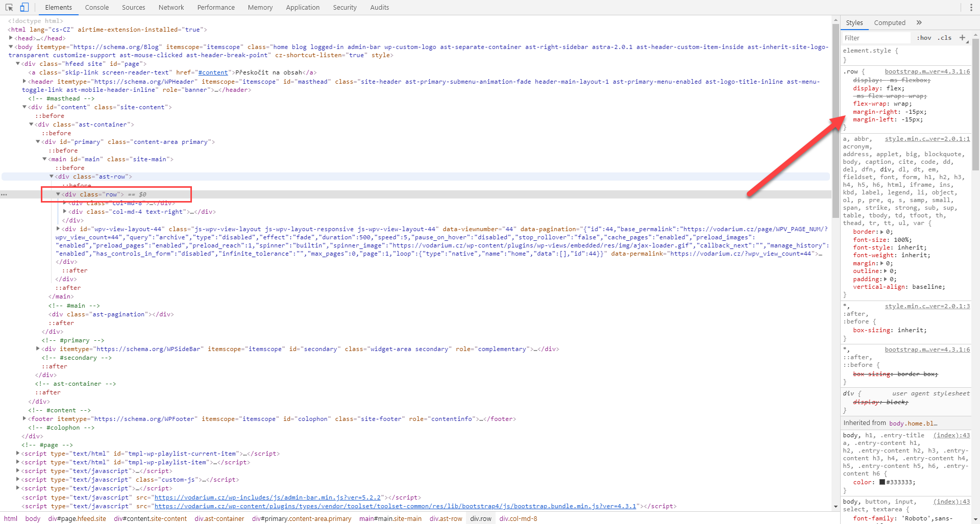Click the plus icon for new style rule
The image size is (980, 524).
pyautogui.click(x=962, y=38)
